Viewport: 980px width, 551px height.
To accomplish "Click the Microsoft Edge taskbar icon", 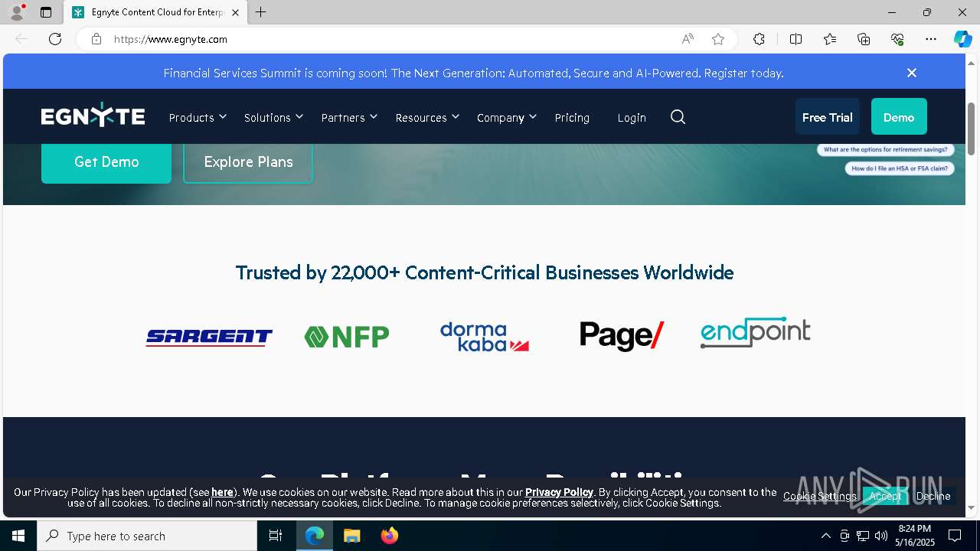I will (315, 536).
